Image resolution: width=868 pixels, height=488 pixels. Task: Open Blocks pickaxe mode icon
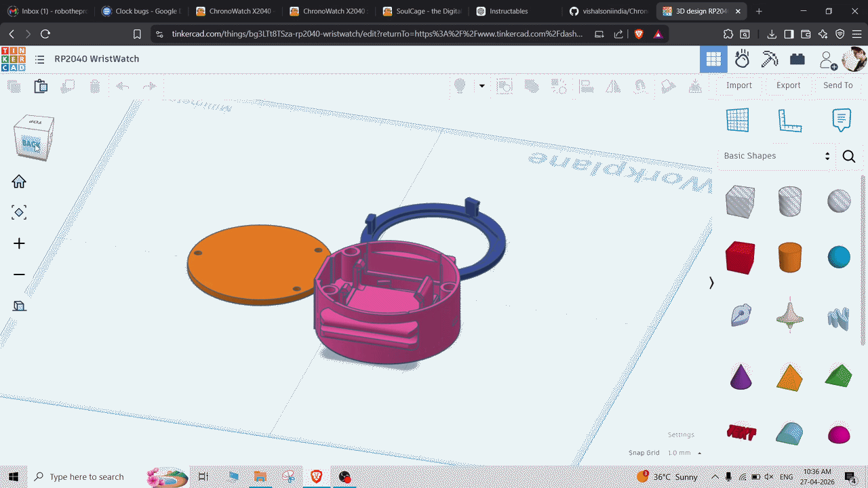[x=770, y=60]
